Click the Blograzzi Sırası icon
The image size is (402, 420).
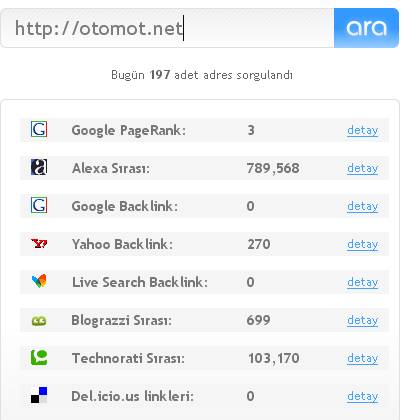click(39, 321)
